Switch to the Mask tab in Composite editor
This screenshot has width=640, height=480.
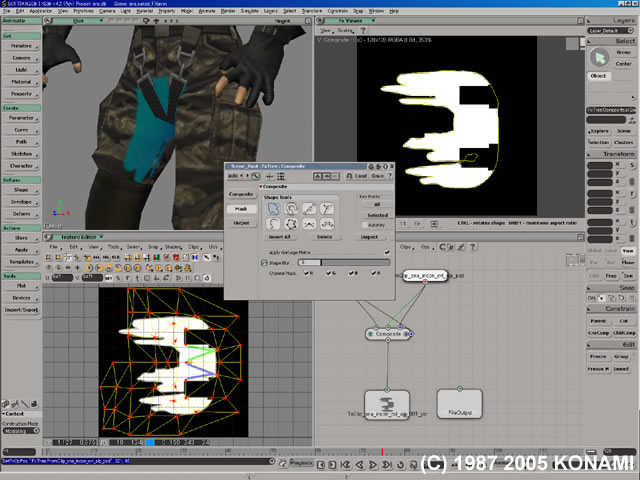click(x=241, y=209)
